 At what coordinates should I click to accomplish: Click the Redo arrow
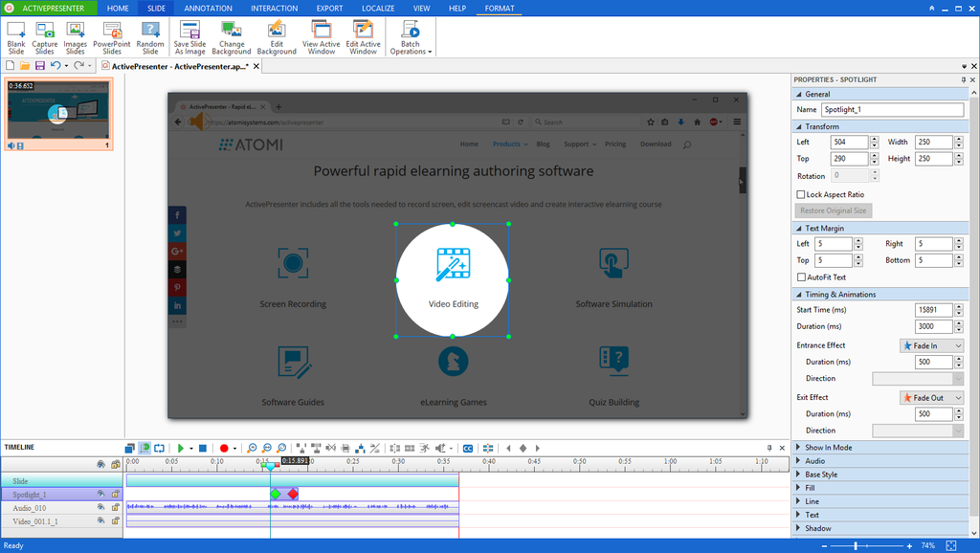(x=78, y=66)
